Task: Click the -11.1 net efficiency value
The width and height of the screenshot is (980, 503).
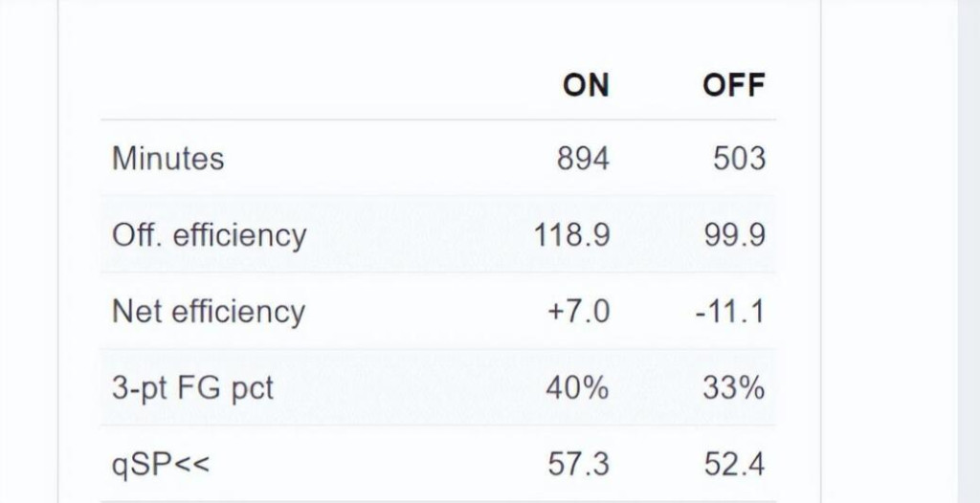Action: click(729, 312)
